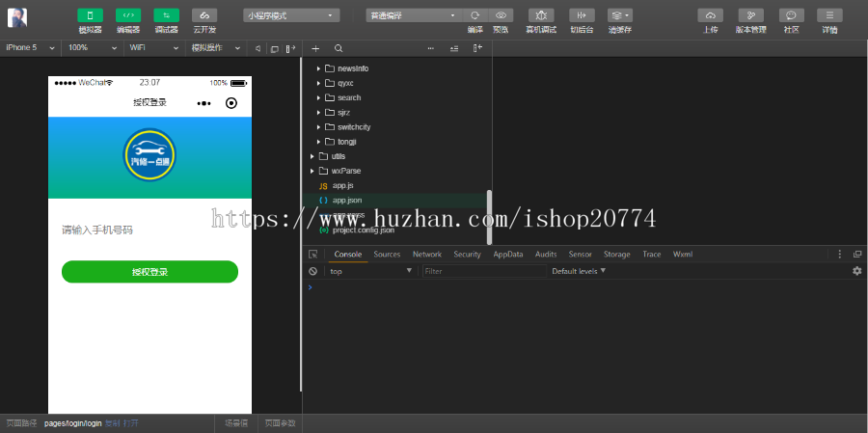The width and height of the screenshot is (868, 433).
Task: Switch to the Network tab
Action: (426, 255)
